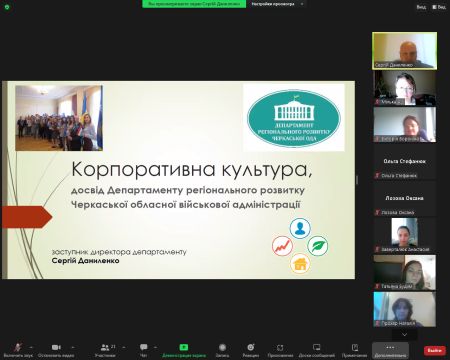Unmute using the microphone icon
The height and width of the screenshot is (360, 450).
[x=18, y=347]
